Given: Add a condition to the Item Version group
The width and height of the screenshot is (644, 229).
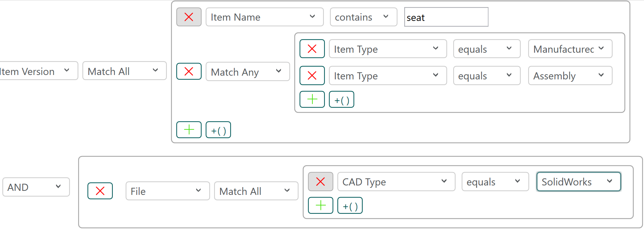Looking at the screenshot, I should click(189, 130).
